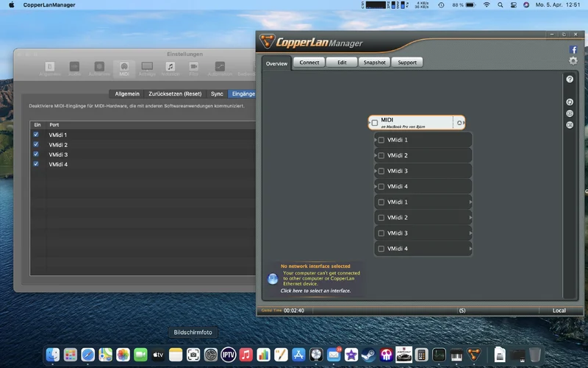Click here to select an interface link
588x368 pixels.
[315, 291]
